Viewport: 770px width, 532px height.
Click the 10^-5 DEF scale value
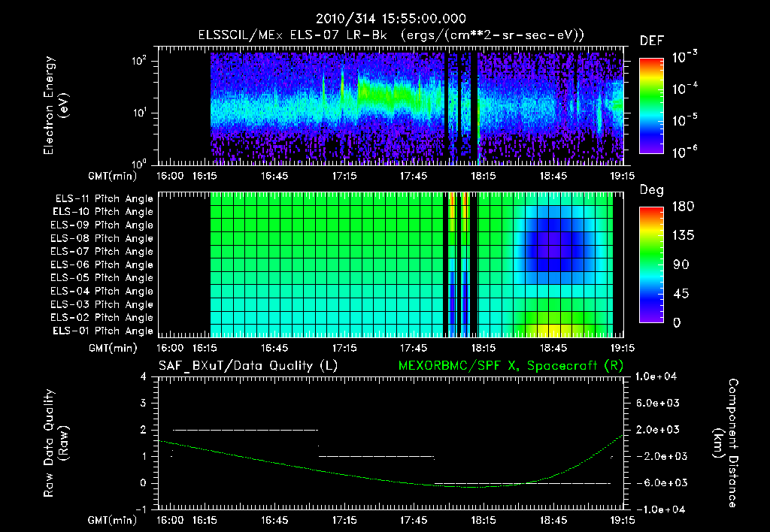(x=684, y=120)
